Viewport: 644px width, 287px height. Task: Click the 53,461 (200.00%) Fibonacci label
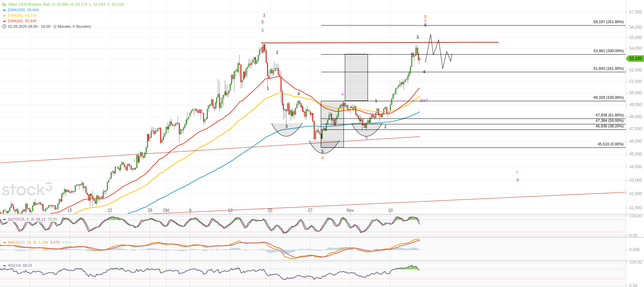coord(608,51)
